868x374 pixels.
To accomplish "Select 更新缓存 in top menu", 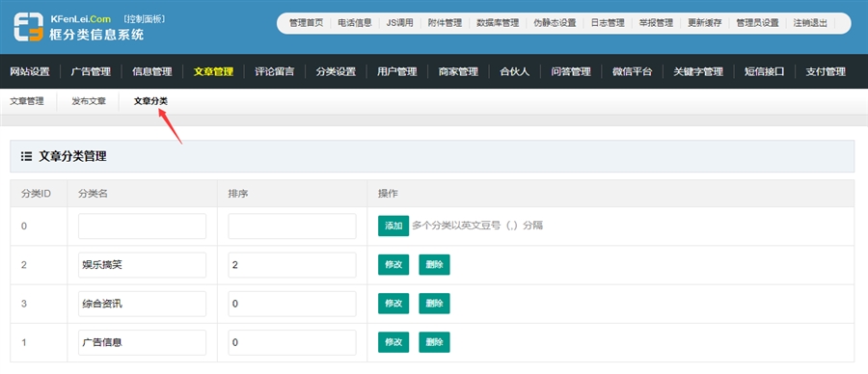I will pos(705,23).
